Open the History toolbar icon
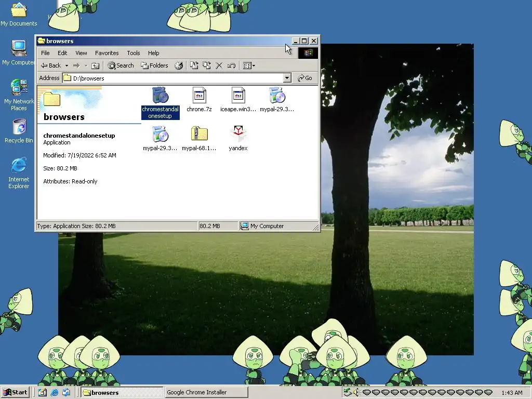The width and height of the screenshot is (532, 399). coord(179,65)
